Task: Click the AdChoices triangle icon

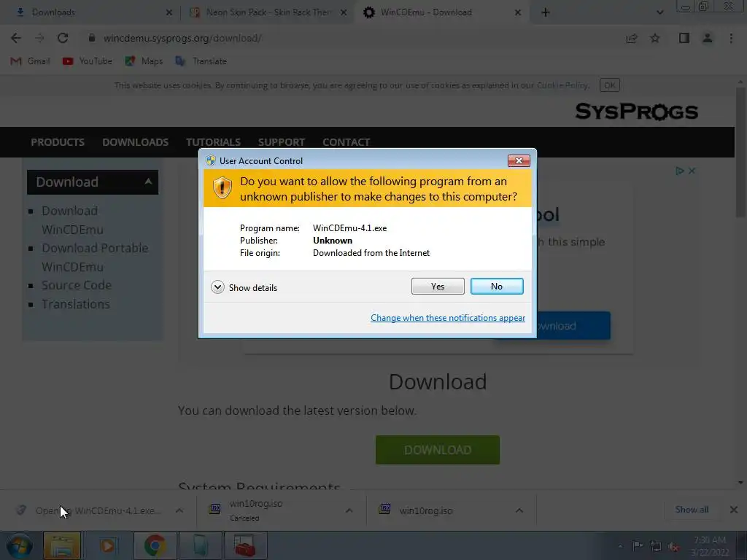Action: 679,171
